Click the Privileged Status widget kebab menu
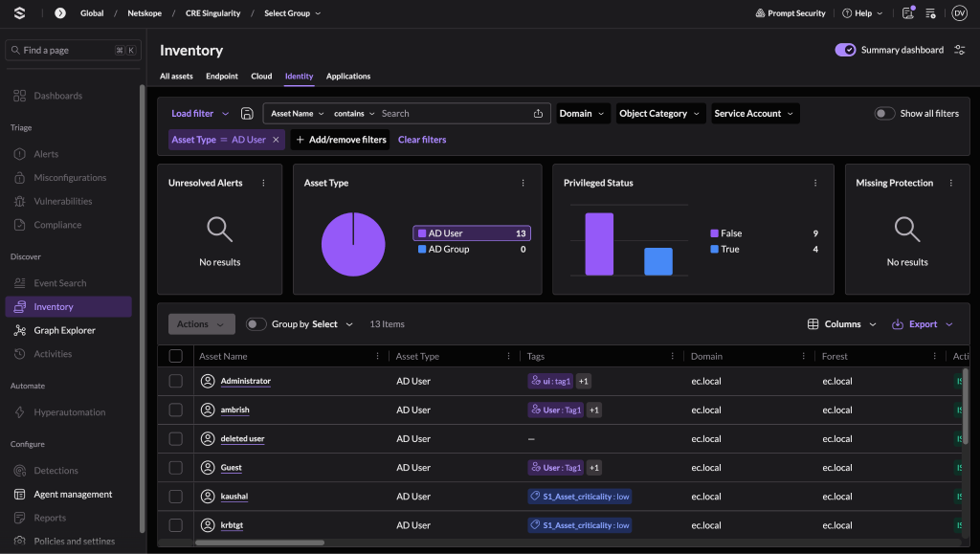Viewport: 980px width, 554px height. coord(815,183)
